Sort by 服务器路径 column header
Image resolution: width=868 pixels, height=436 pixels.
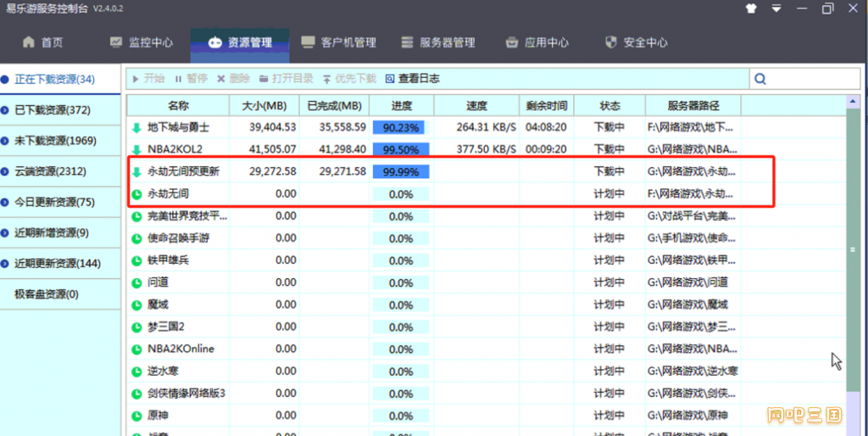click(693, 105)
